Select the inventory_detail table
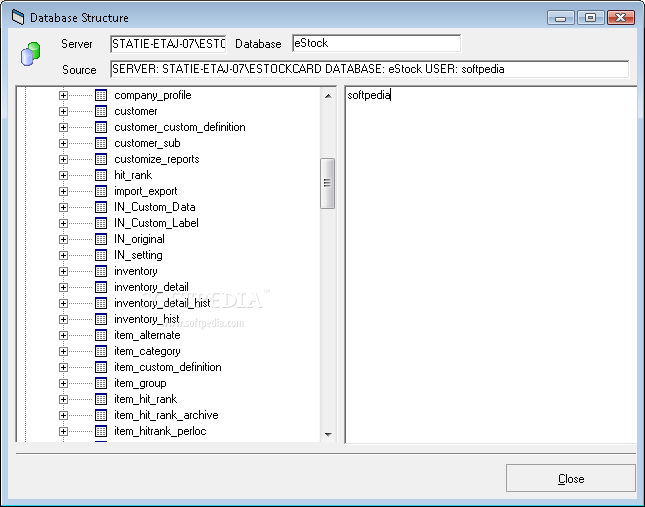The width and height of the screenshot is (645, 507). click(x=151, y=287)
